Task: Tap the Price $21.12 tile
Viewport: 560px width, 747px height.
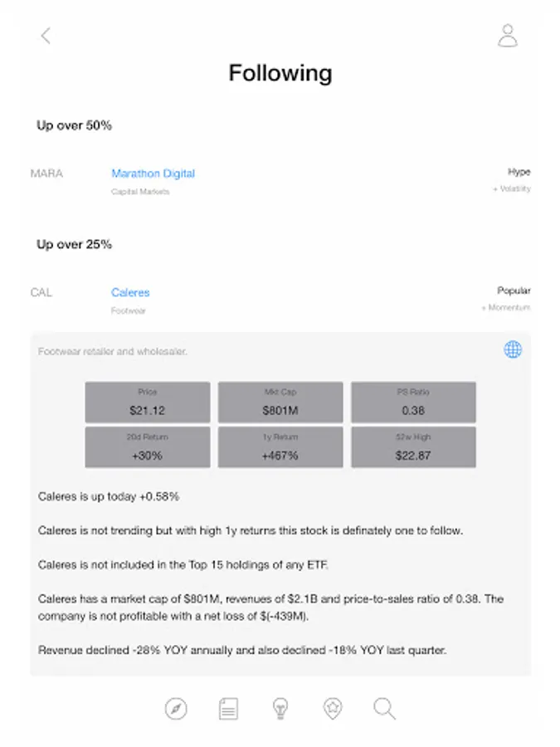Action: tap(147, 403)
